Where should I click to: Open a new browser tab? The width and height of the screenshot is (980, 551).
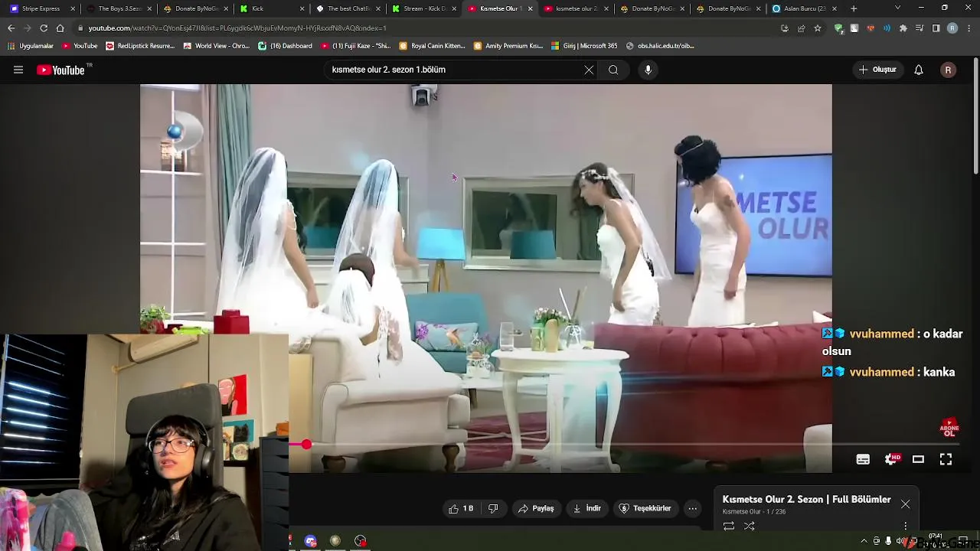[x=854, y=8]
